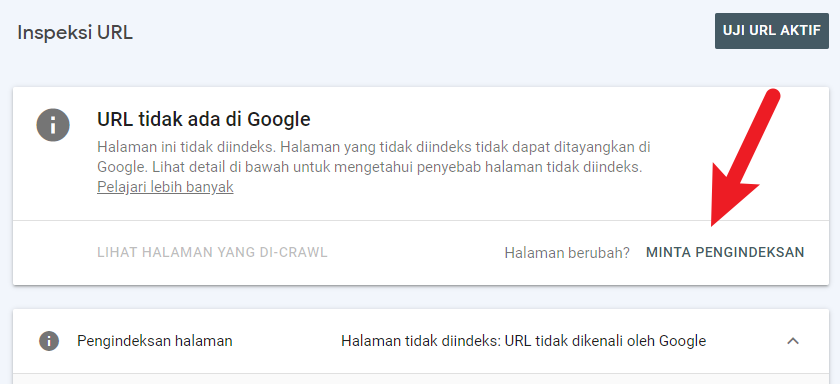Collapse the Pengindeksan halaman section with the chevron

point(793,341)
